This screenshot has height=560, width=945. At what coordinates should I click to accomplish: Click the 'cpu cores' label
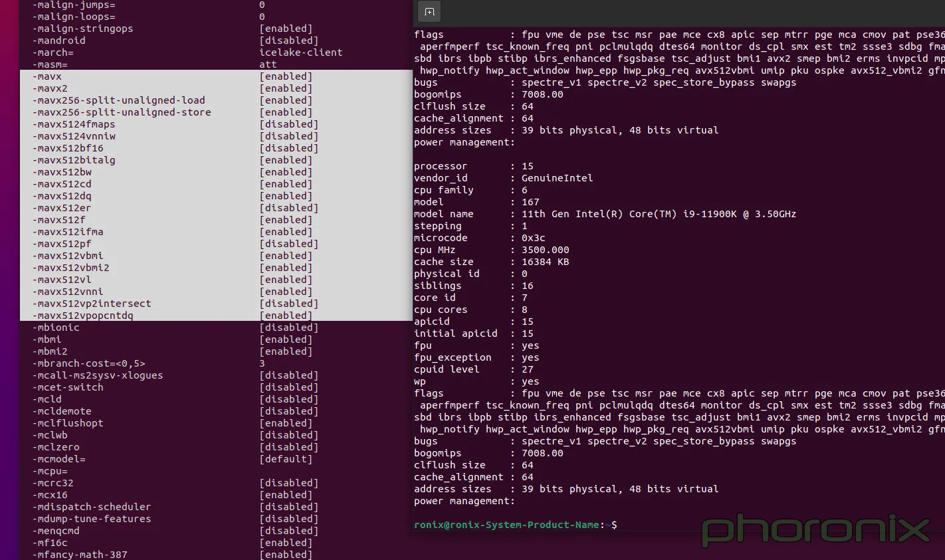(x=441, y=310)
